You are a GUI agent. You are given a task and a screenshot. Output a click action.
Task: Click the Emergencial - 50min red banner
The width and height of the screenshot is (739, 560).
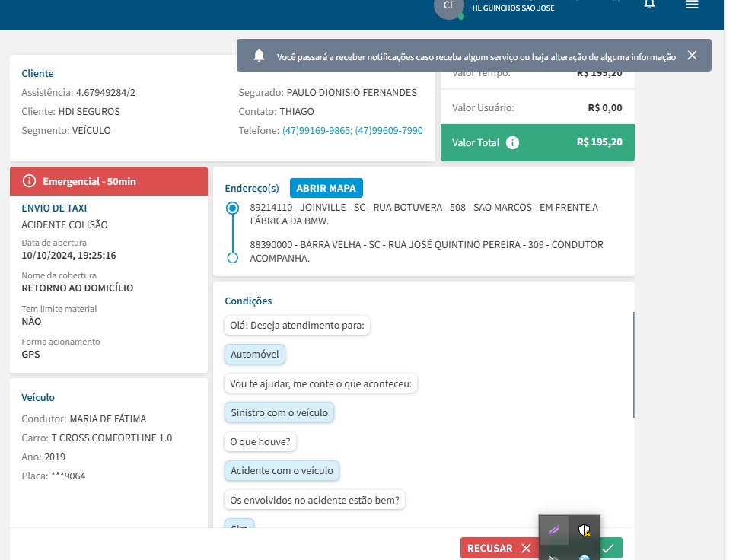pos(109,181)
